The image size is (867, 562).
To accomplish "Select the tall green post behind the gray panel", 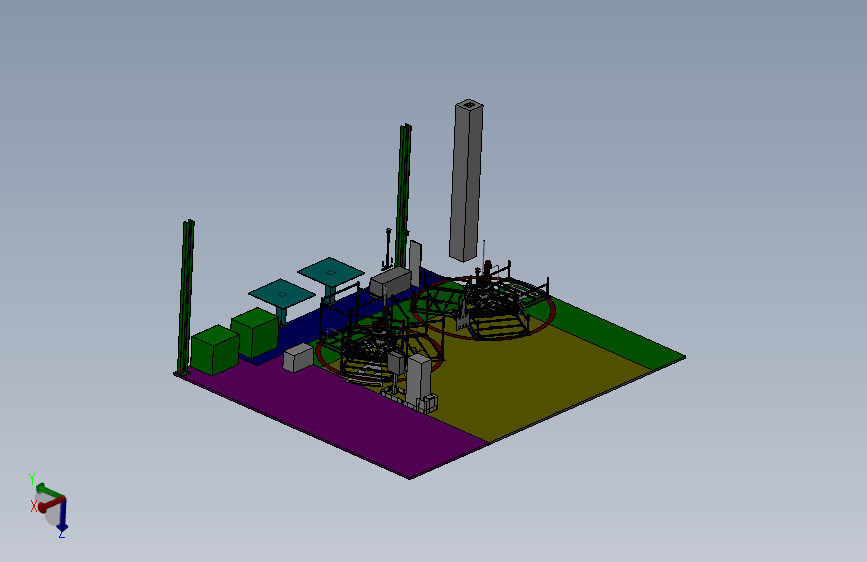I will coord(403,196).
